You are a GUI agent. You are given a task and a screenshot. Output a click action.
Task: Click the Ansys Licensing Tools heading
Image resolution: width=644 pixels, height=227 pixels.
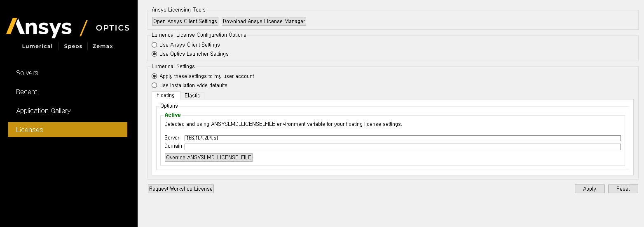click(178, 9)
